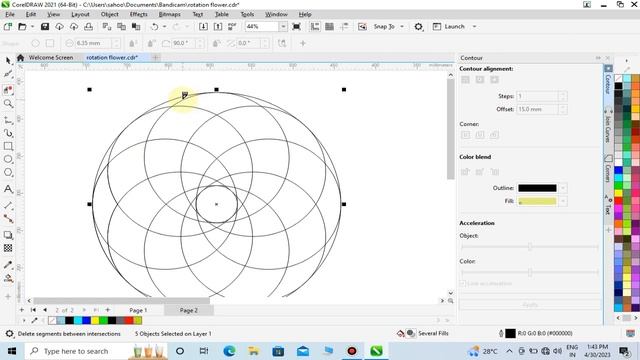Open Microsoft Edge from taskbar
The width and height of the screenshot is (640, 360).
point(229,351)
